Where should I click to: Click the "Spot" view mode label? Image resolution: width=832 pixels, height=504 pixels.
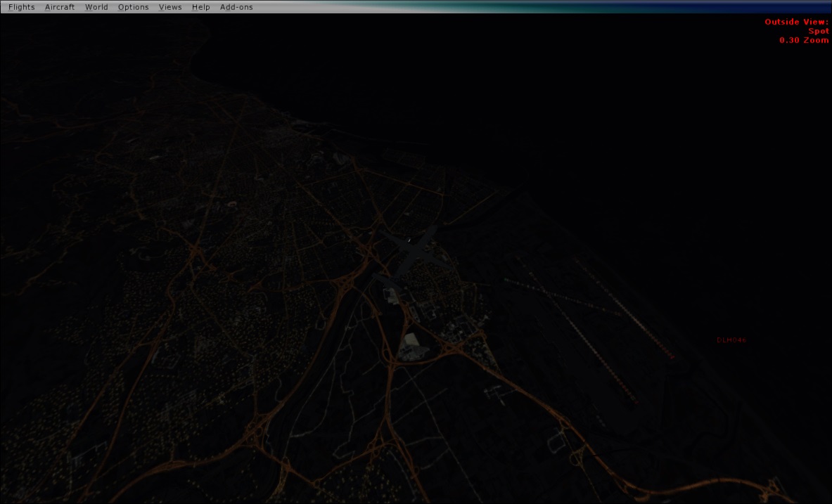[x=818, y=31]
